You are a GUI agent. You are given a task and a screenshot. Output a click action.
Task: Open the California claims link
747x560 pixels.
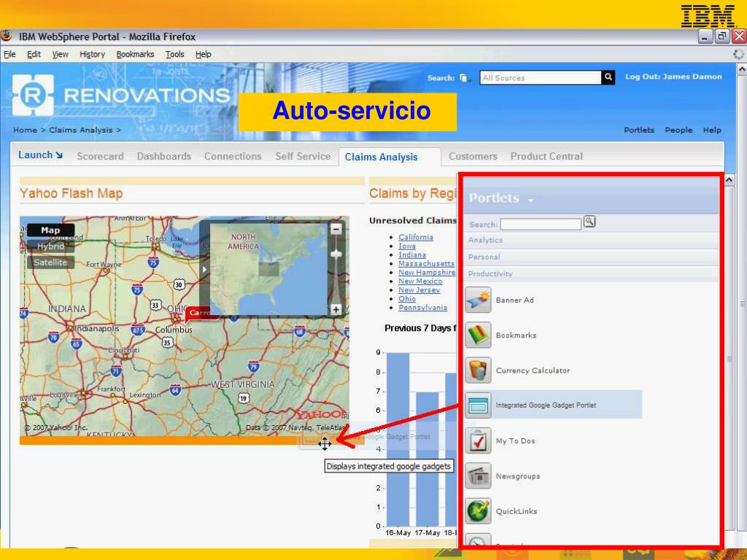point(416,237)
